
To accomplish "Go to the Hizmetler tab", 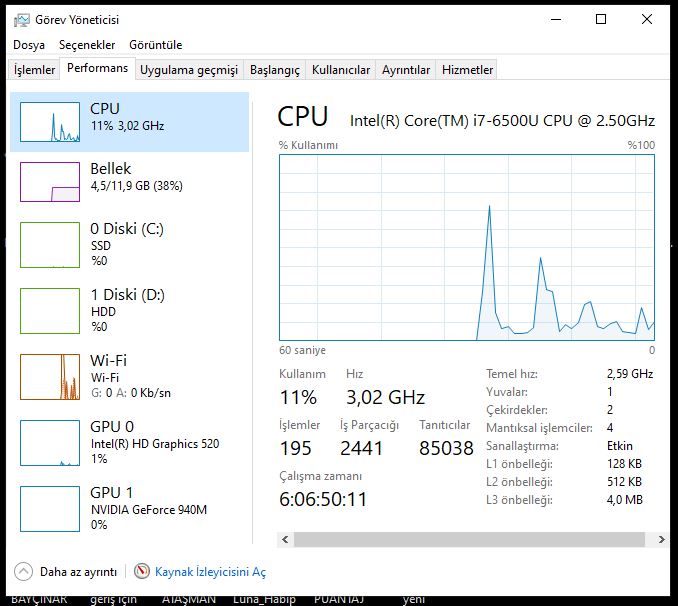I will pos(468,70).
